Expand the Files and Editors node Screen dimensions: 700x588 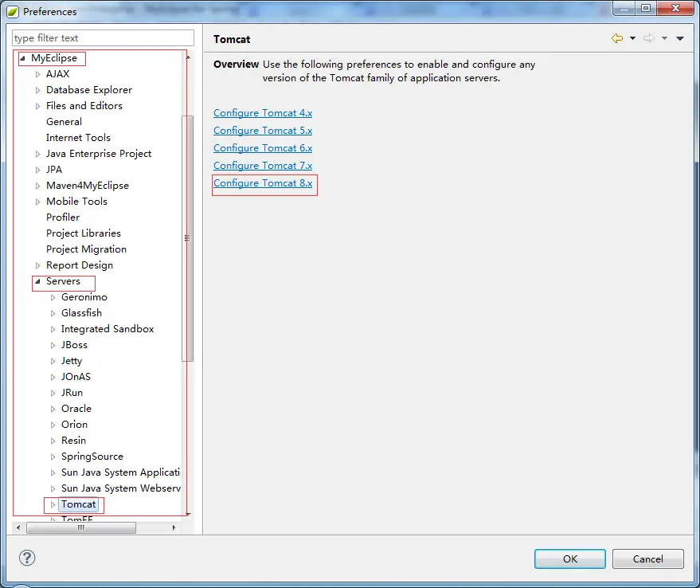click(x=38, y=106)
